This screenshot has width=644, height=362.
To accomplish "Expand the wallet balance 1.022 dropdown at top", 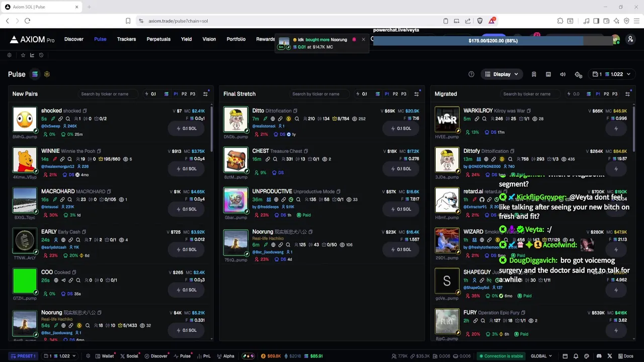I will (x=611, y=74).
